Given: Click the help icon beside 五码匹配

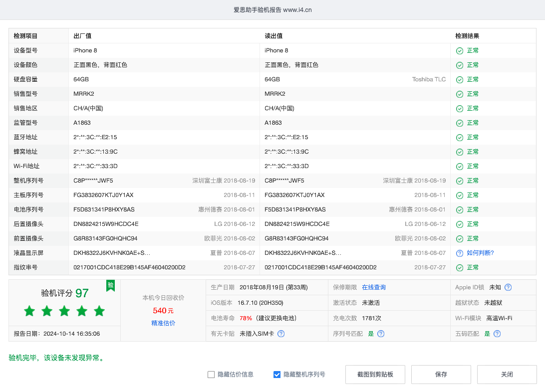Looking at the screenshot, I should [x=497, y=334].
